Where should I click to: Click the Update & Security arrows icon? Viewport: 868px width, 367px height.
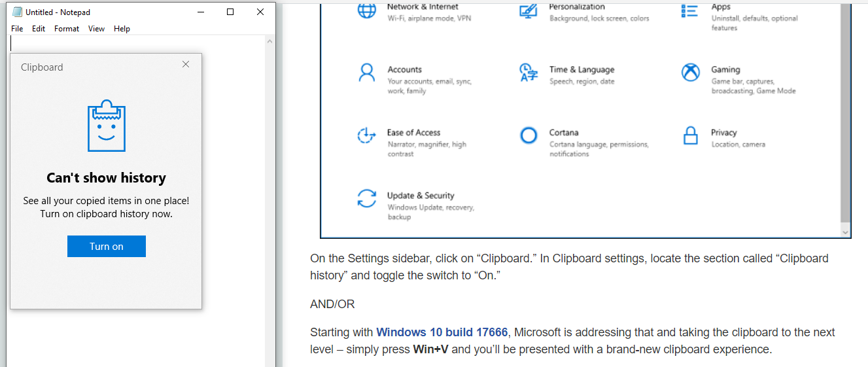click(367, 198)
